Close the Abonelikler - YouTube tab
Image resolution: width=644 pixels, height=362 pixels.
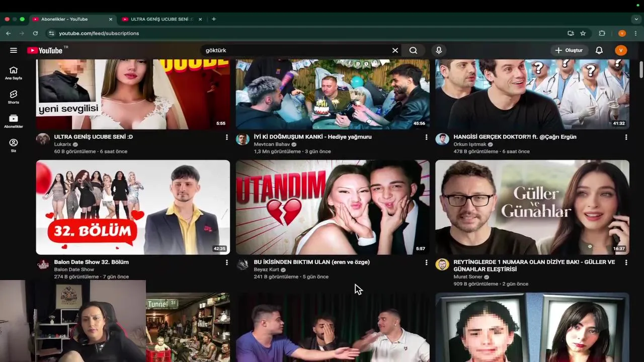(x=111, y=19)
